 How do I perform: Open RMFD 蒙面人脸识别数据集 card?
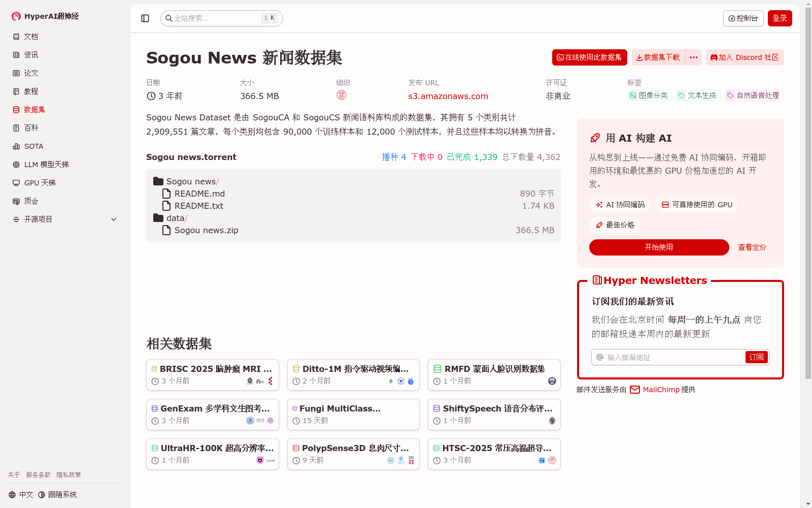(x=494, y=375)
